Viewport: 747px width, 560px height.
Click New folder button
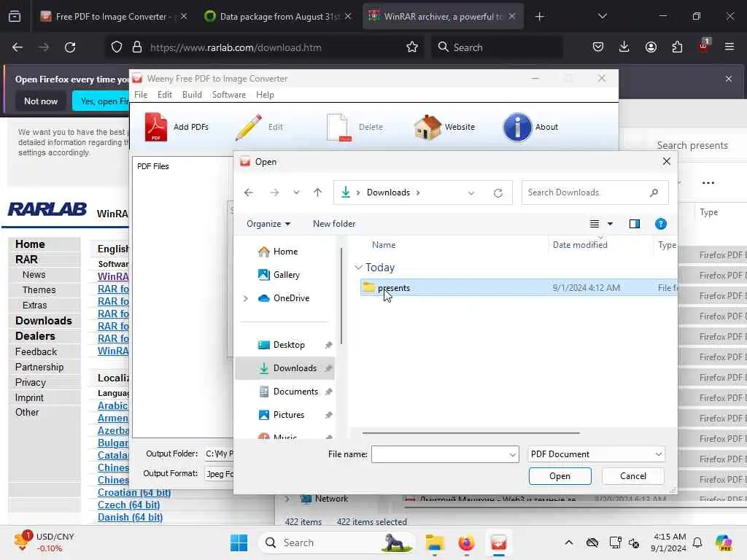pos(334,224)
